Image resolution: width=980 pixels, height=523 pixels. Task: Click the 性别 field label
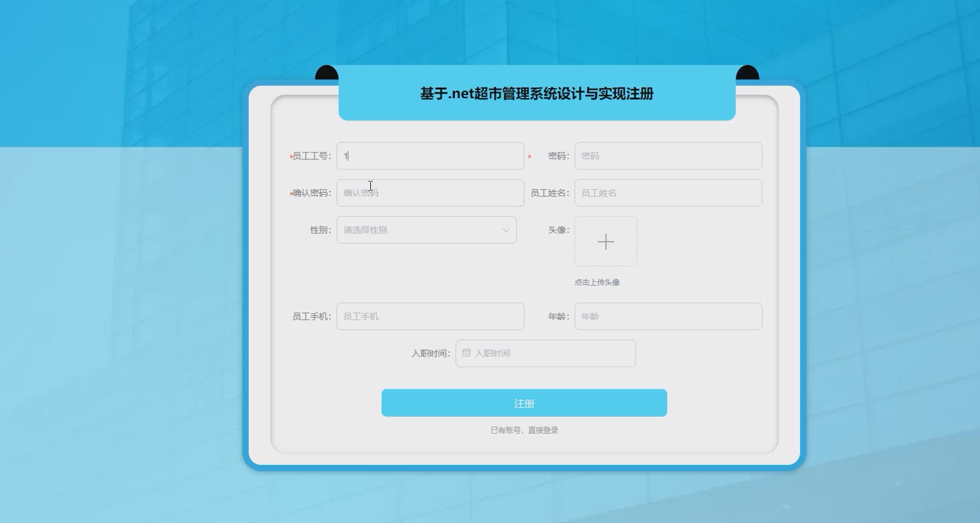click(x=320, y=230)
